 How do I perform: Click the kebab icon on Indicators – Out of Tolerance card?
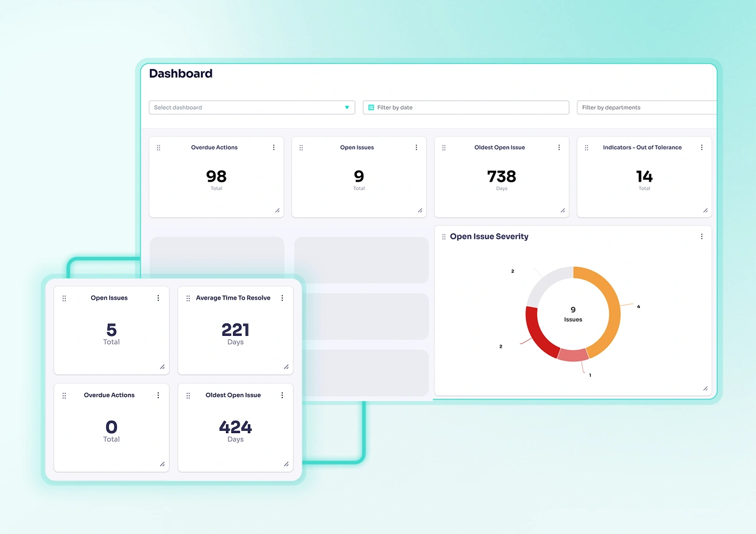[x=701, y=147]
